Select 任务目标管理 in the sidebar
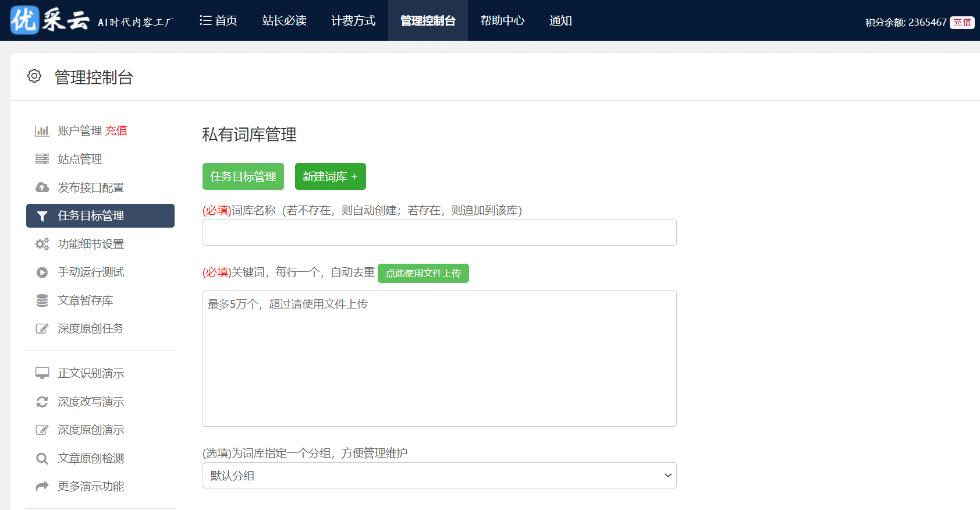The height and width of the screenshot is (510, 980). point(100,215)
